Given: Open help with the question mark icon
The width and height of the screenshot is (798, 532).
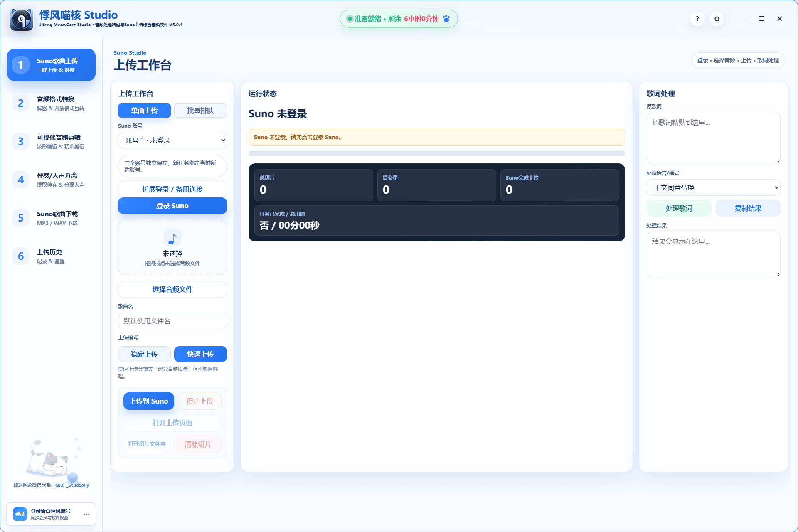Looking at the screenshot, I should pyautogui.click(x=697, y=19).
